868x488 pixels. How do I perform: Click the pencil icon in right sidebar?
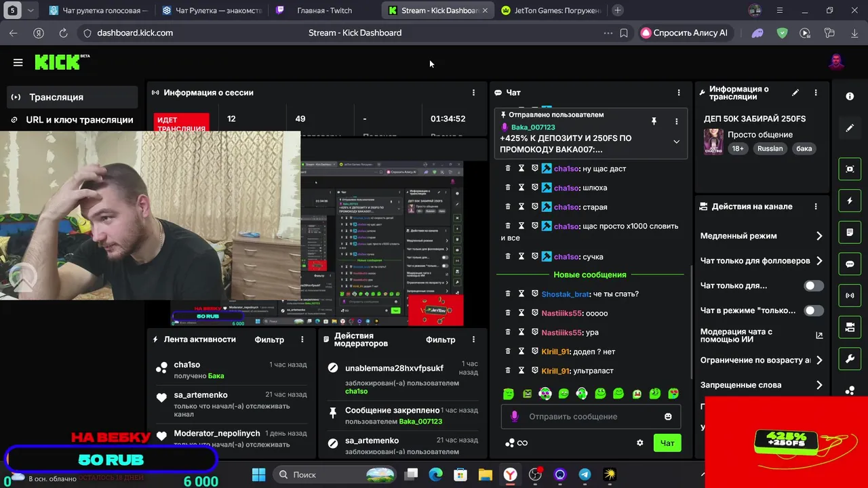coord(850,127)
